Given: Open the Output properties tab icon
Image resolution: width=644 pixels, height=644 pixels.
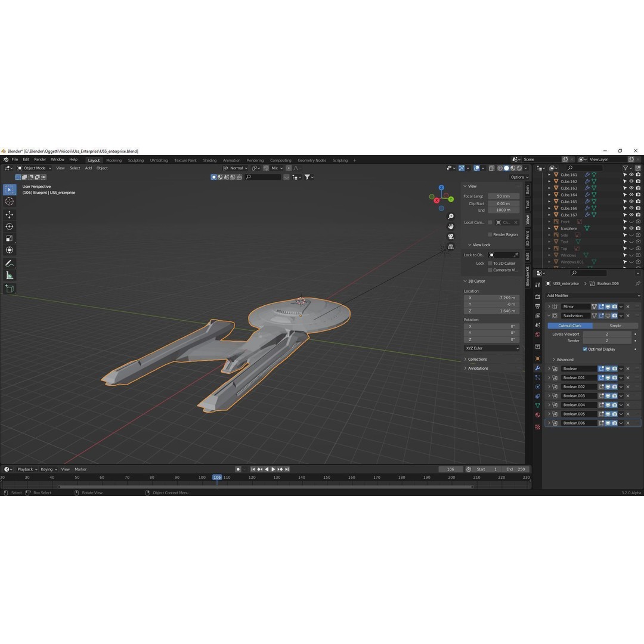Looking at the screenshot, I should click(x=538, y=306).
